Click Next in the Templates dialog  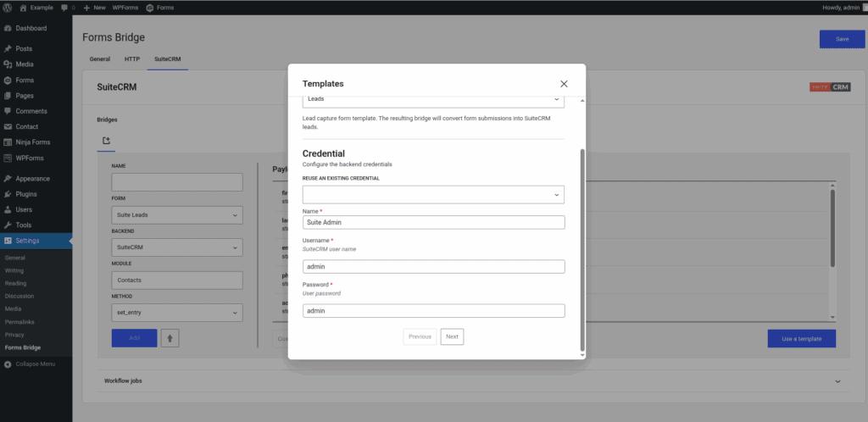(453, 336)
